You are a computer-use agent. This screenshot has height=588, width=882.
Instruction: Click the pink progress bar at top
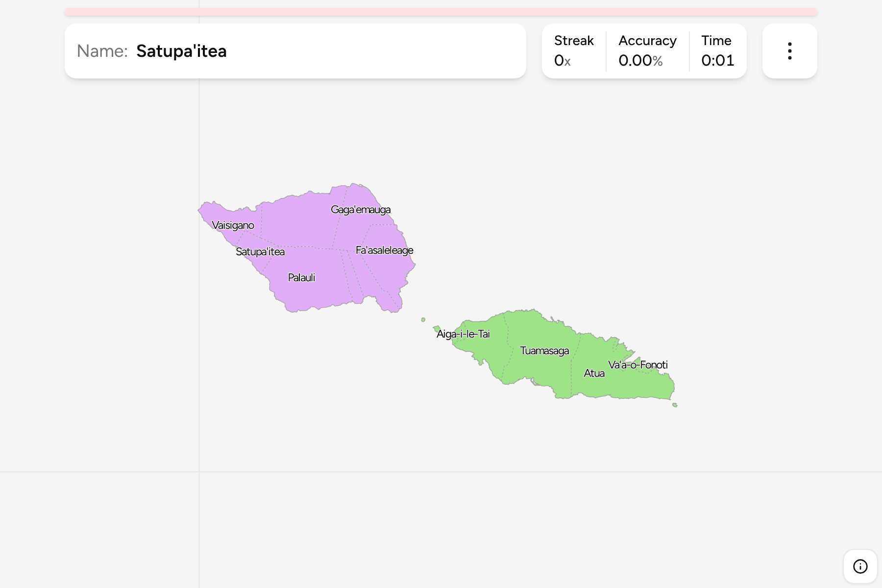(x=441, y=12)
